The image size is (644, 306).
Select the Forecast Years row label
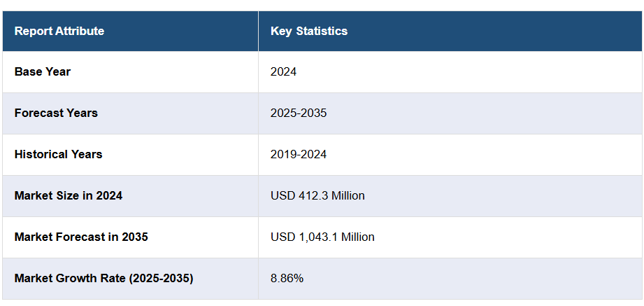(x=56, y=113)
